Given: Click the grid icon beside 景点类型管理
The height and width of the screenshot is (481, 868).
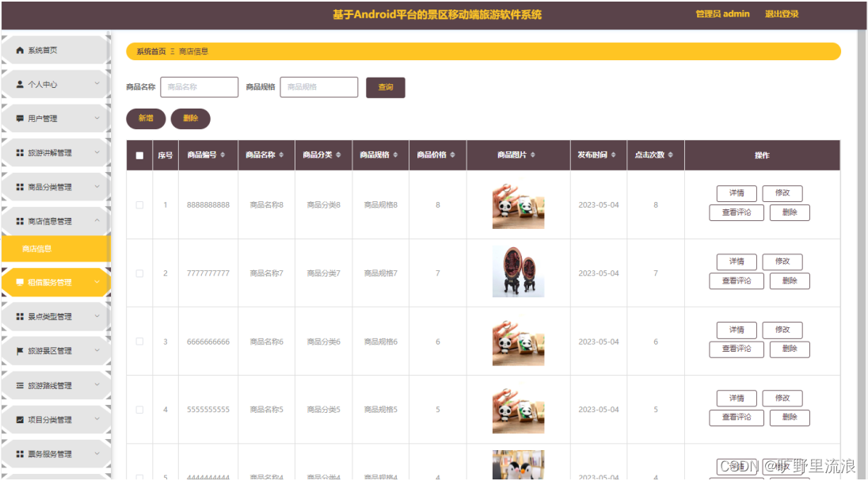Looking at the screenshot, I should click(20, 316).
